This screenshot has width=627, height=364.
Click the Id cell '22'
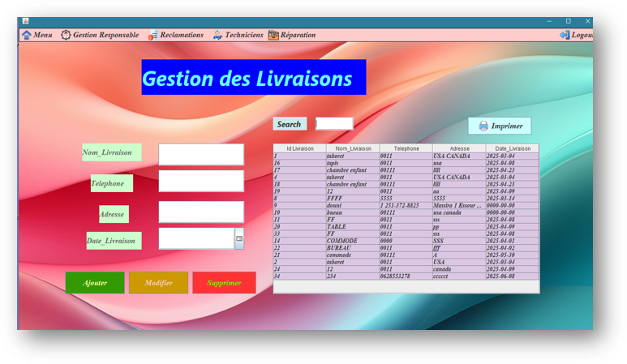(300, 248)
